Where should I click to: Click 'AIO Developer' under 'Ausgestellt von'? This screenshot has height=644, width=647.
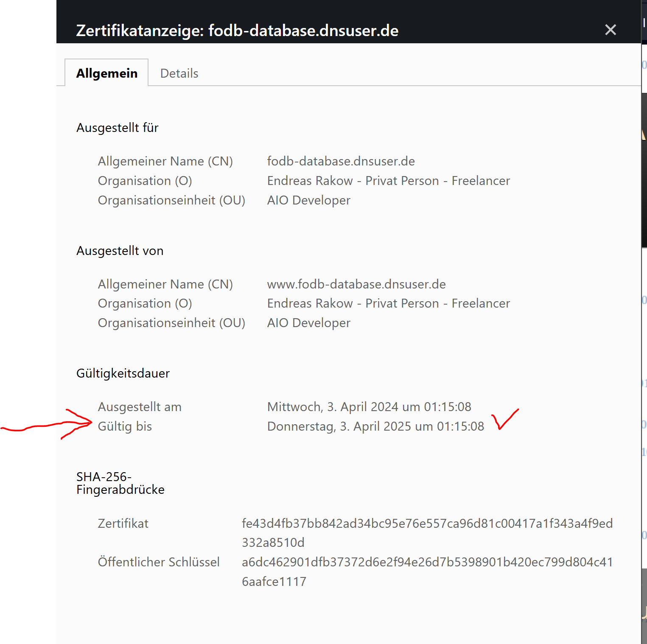point(308,323)
